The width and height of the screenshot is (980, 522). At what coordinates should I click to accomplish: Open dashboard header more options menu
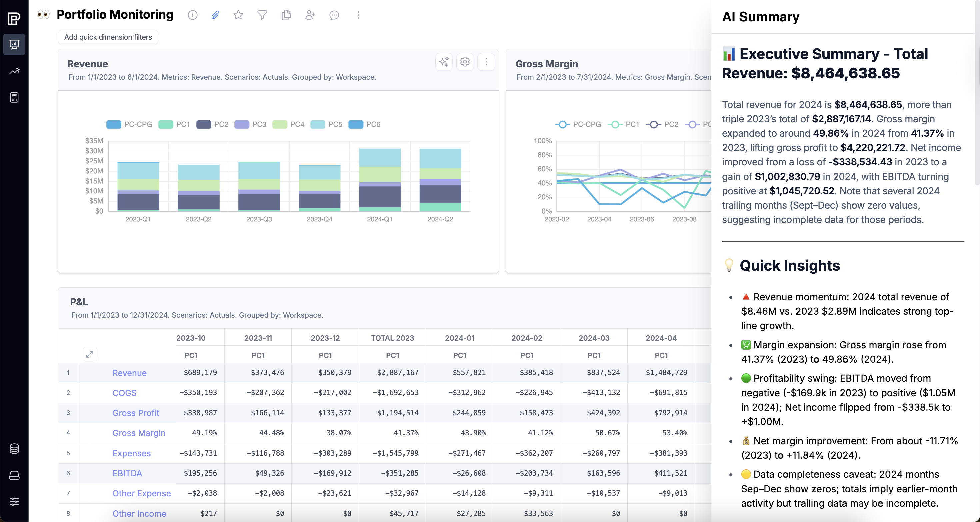[x=358, y=15]
